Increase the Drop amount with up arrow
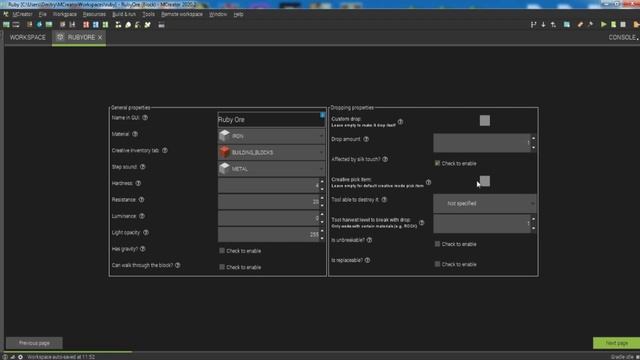The width and height of the screenshot is (640, 360). pyautogui.click(x=533, y=138)
